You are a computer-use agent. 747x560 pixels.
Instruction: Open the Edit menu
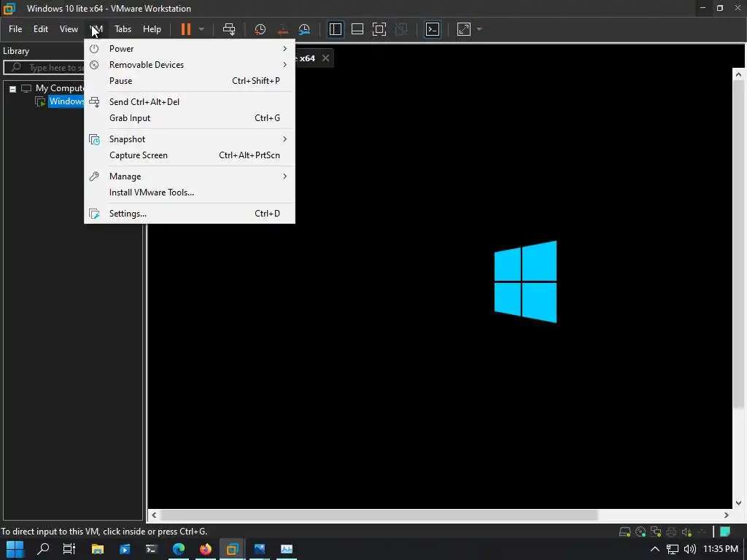pos(41,29)
